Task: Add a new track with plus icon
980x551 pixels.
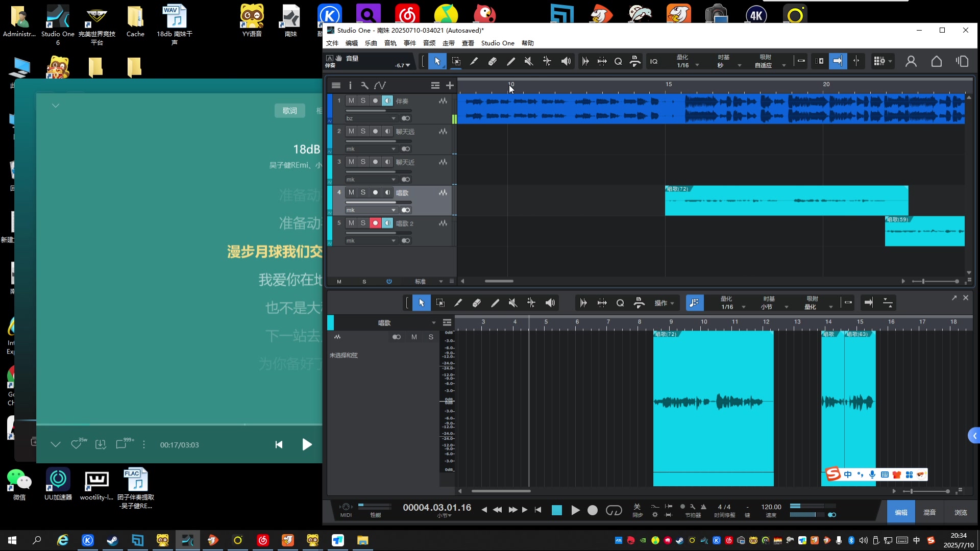Action: click(x=450, y=85)
